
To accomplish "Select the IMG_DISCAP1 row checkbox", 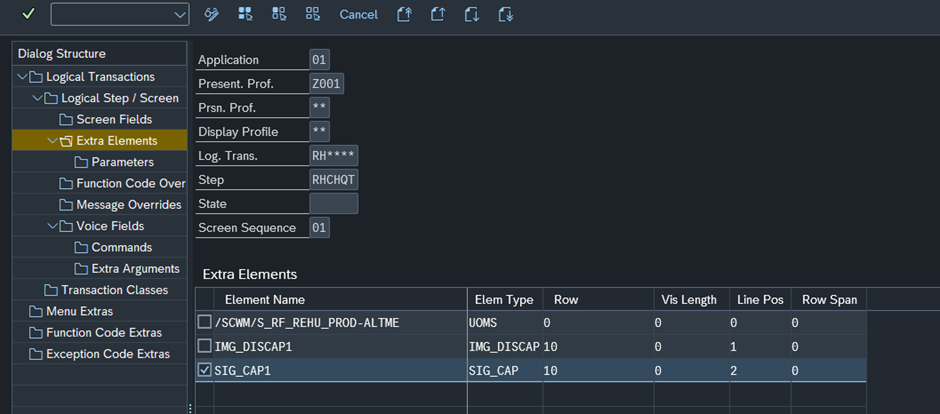I will click(x=205, y=346).
